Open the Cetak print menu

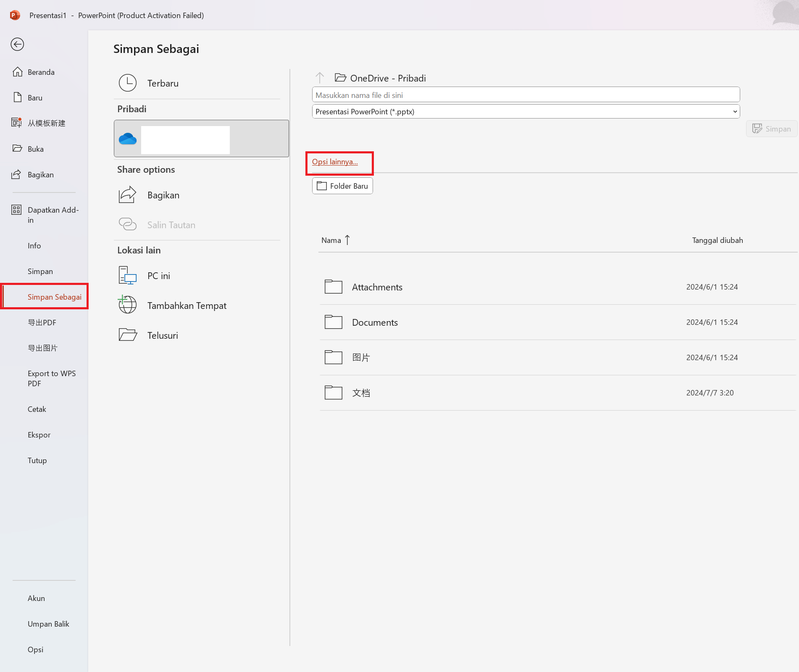tap(37, 409)
